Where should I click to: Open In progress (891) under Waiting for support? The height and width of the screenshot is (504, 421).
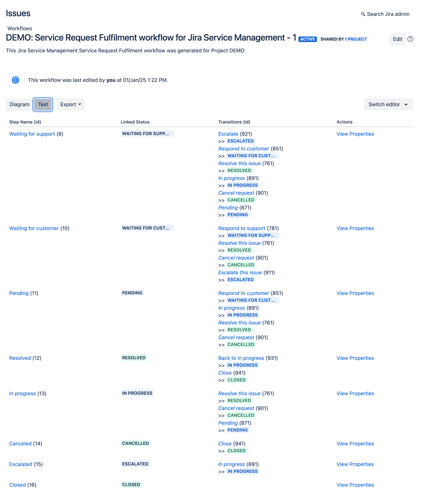pyautogui.click(x=231, y=178)
